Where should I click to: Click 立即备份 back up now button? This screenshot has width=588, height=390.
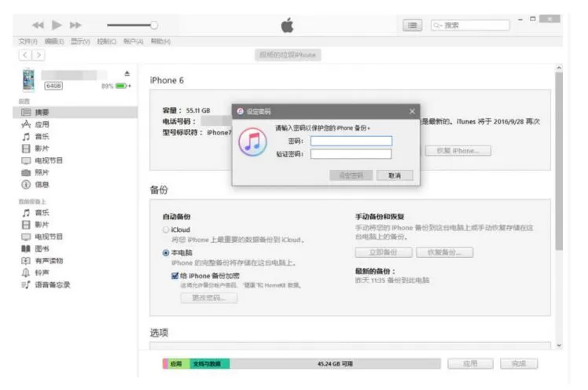coord(384,252)
